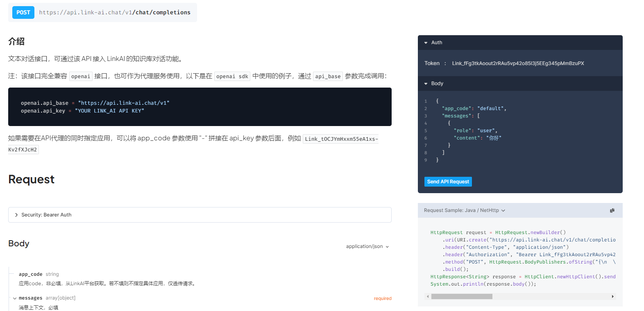Edit the JSON request body editor
The height and width of the screenshot is (311, 644).
pyautogui.click(x=520, y=131)
